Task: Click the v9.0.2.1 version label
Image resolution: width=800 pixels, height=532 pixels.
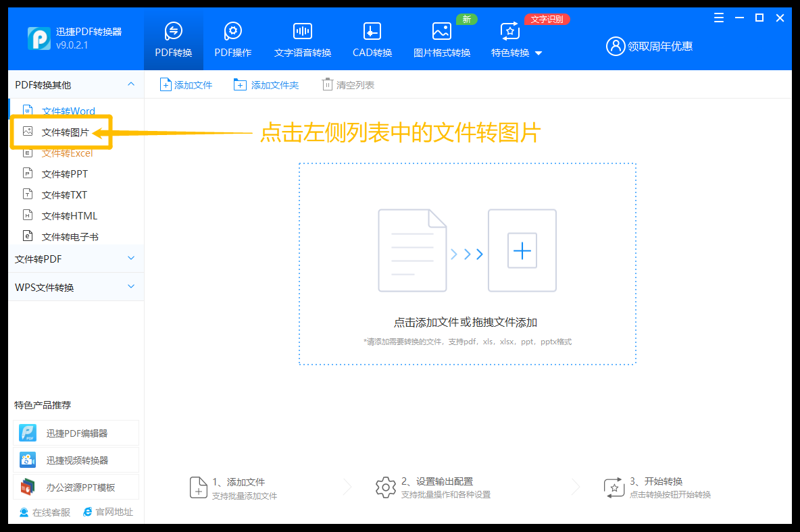Action: [x=72, y=45]
